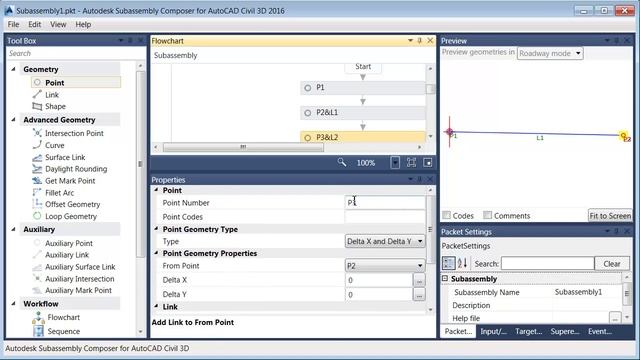Click the fit-to-view icon in flowchart toolbar
This screenshot has width=640, height=360.
[411, 162]
